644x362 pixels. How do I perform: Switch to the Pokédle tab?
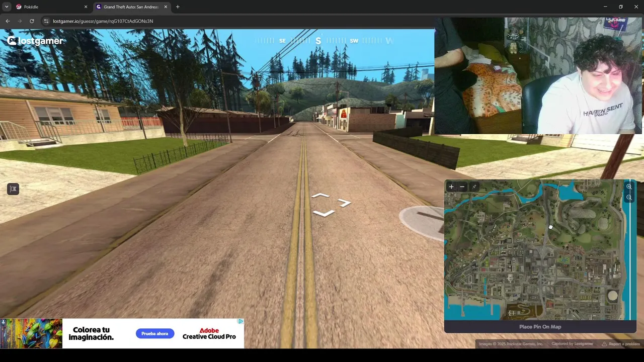coord(52,7)
